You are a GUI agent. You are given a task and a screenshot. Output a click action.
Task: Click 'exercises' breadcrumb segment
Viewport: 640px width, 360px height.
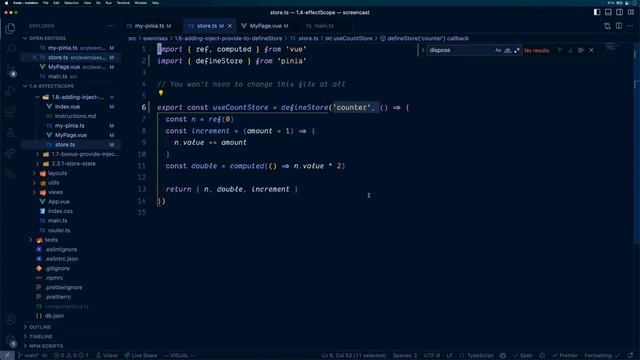pyautogui.click(x=155, y=38)
